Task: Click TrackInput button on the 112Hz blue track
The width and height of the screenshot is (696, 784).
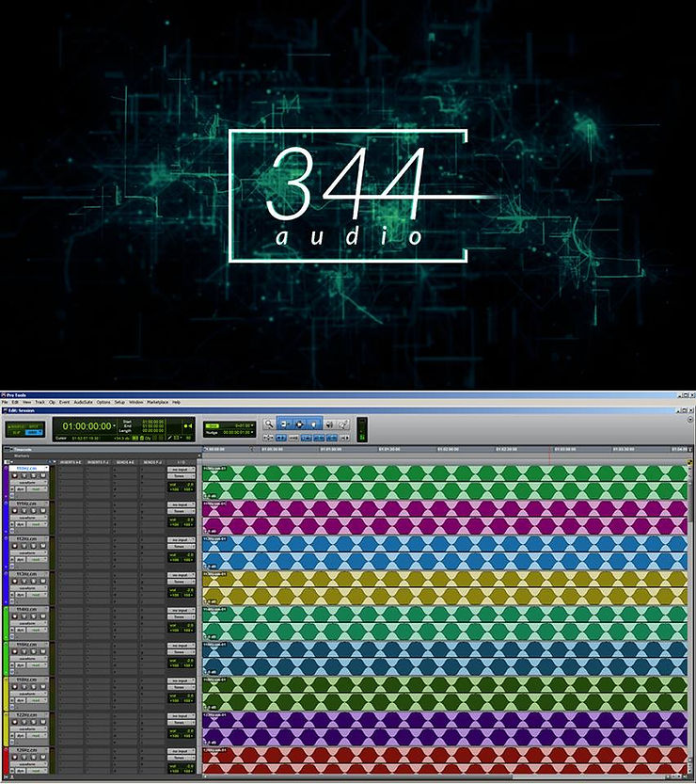Action: (24, 546)
